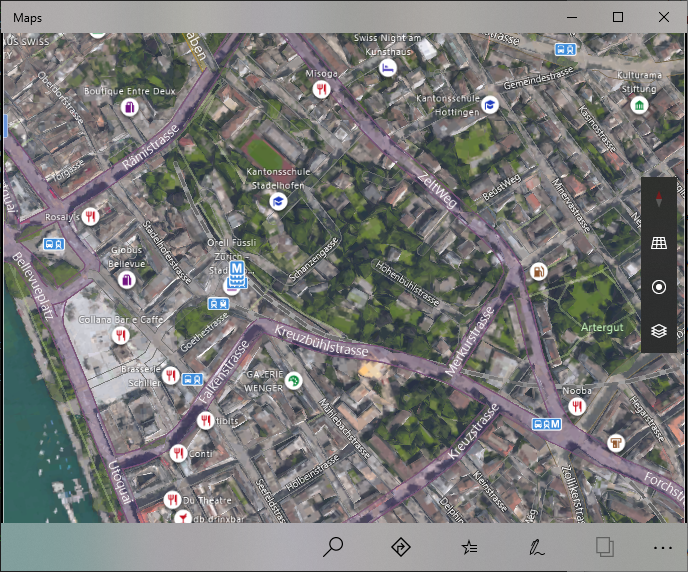Show my location on the map
688x572 pixels.
[x=658, y=287]
